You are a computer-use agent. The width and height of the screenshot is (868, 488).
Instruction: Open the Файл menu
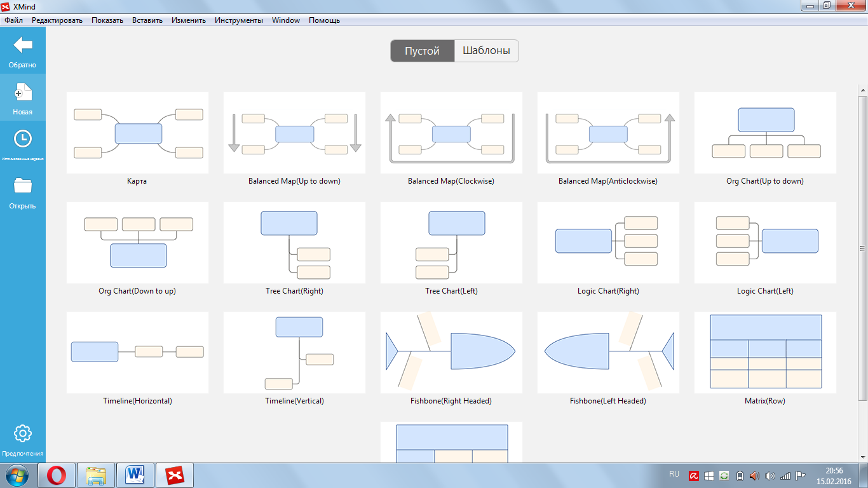[x=13, y=20]
